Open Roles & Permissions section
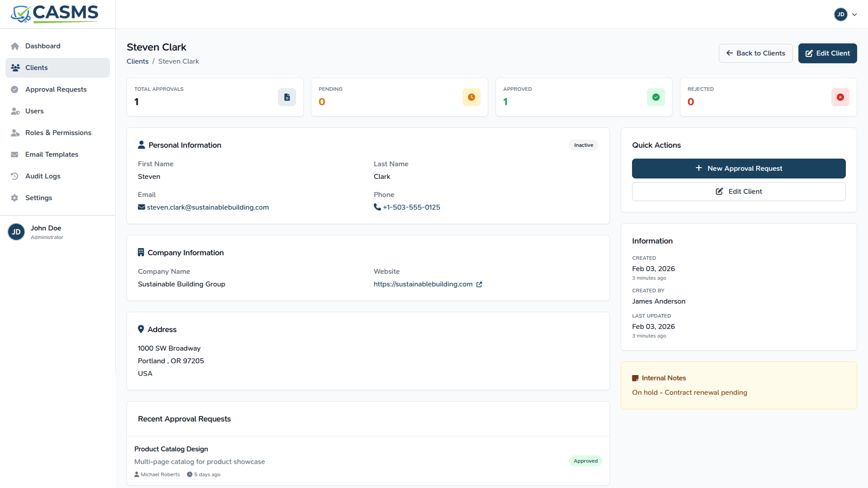The height and width of the screenshot is (488, 868). click(58, 133)
